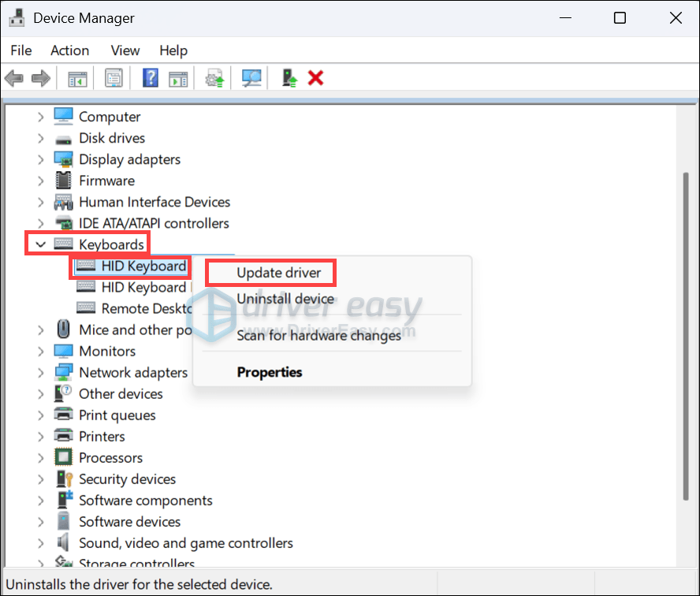
Task: Select Properties in the context menu
Action: click(x=269, y=372)
